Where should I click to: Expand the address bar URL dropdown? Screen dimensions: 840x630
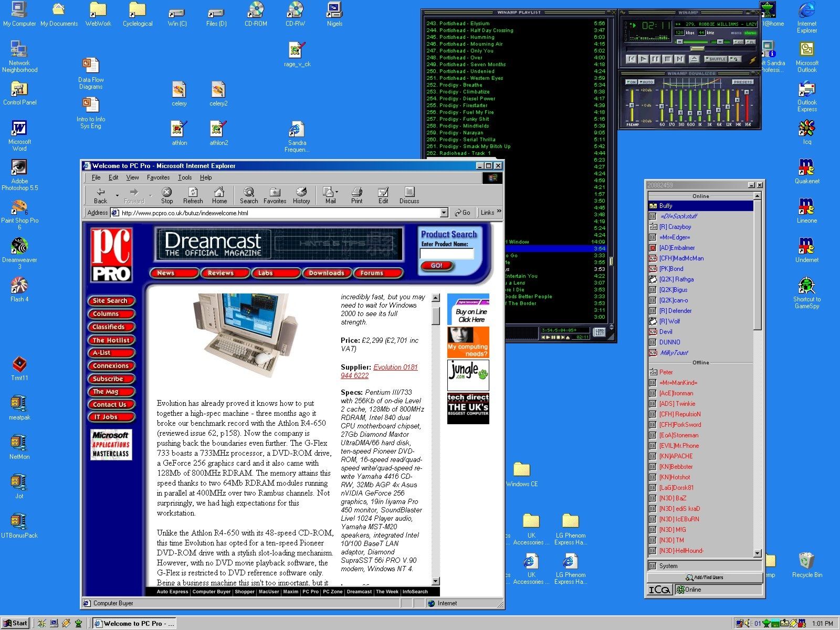(x=444, y=213)
